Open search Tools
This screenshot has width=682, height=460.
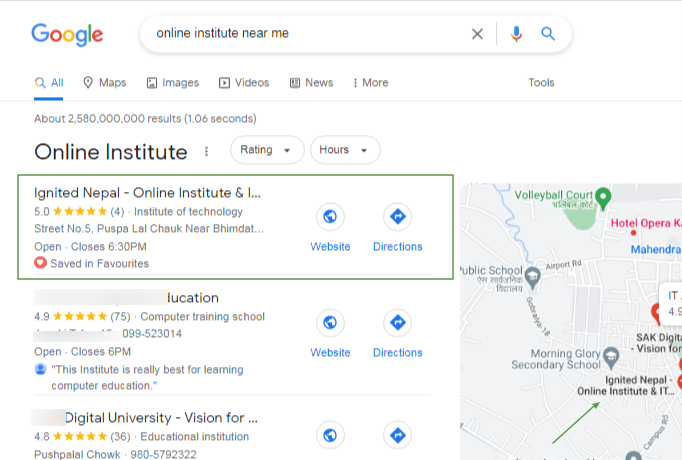541,83
